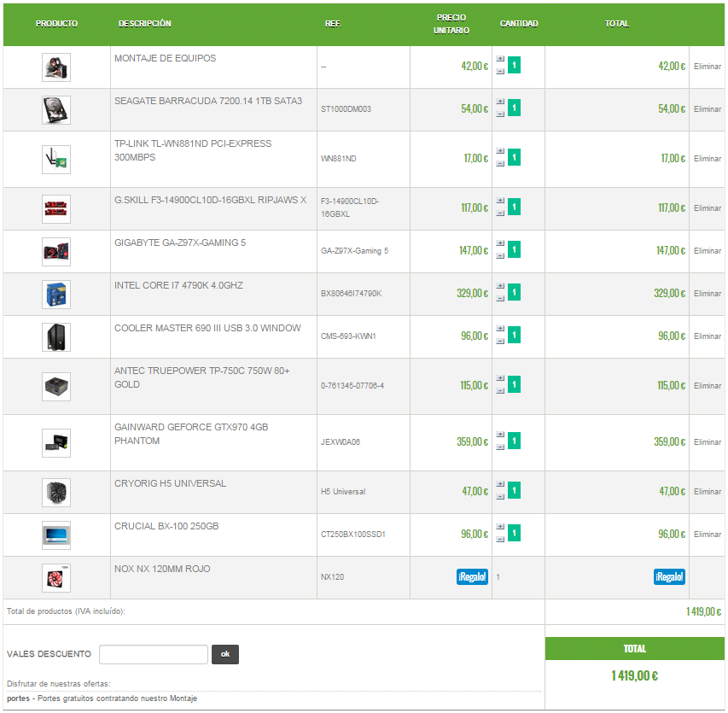Decrease quantity of Montaje de Equipos
Viewport: 728px width, 713px height.
(500, 72)
